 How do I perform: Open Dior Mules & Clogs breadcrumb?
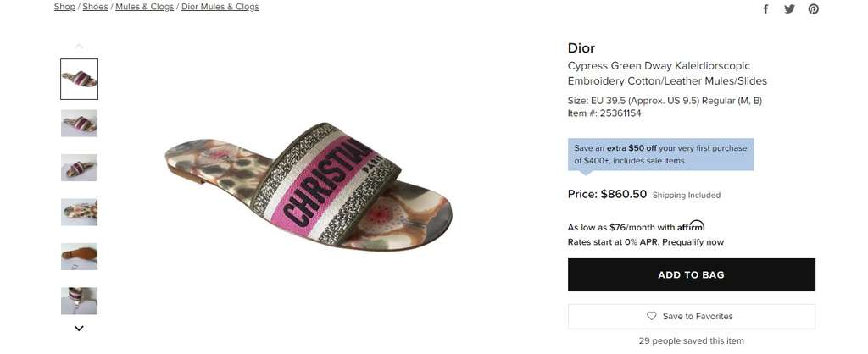point(220,7)
